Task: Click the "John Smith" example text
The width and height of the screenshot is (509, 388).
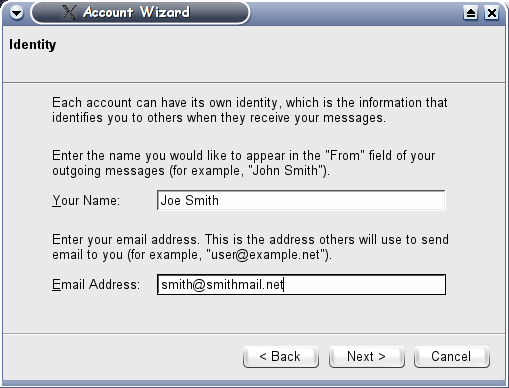Action: (x=287, y=171)
